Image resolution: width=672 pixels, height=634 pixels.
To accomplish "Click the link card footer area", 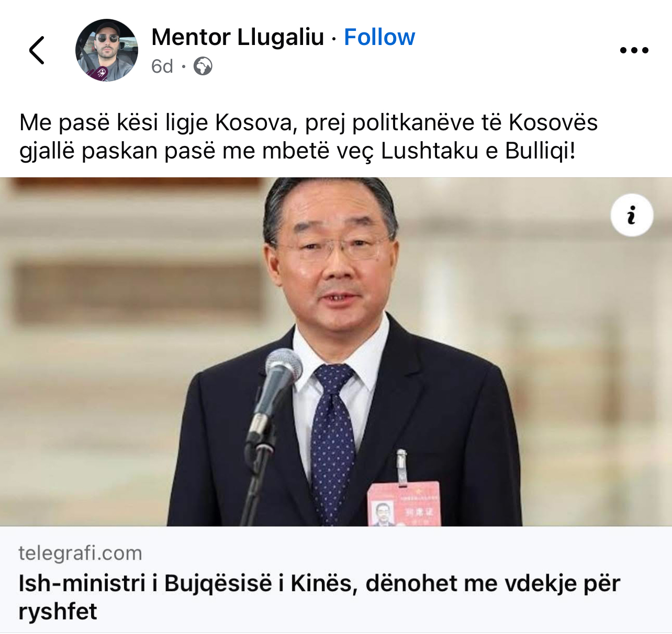I will 336,580.
